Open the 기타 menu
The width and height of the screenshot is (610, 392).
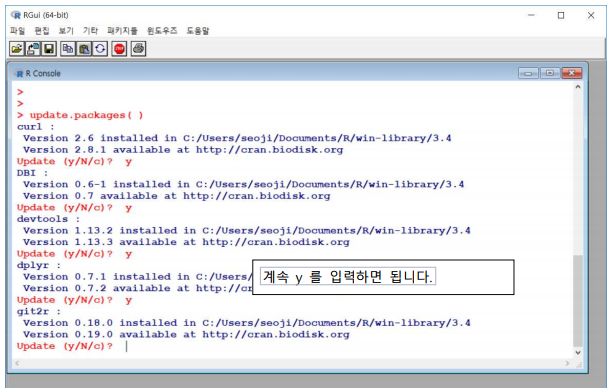pos(90,30)
